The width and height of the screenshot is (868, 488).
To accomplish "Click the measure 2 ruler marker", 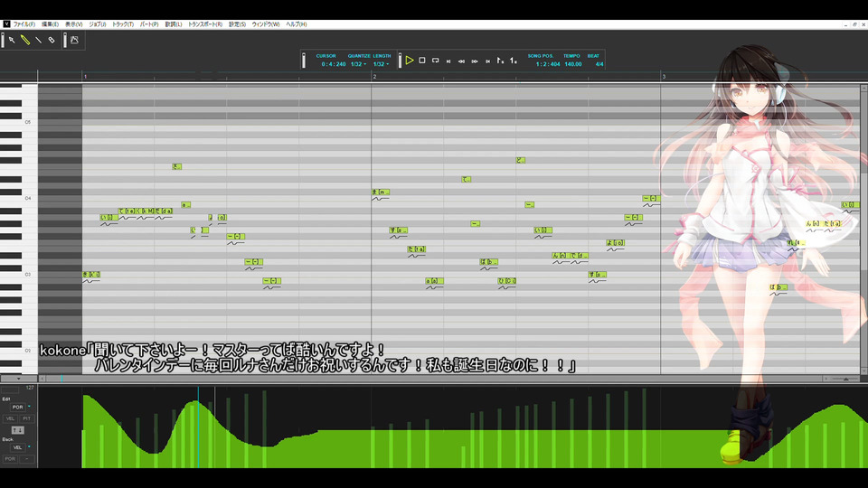I will coord(374,76).
